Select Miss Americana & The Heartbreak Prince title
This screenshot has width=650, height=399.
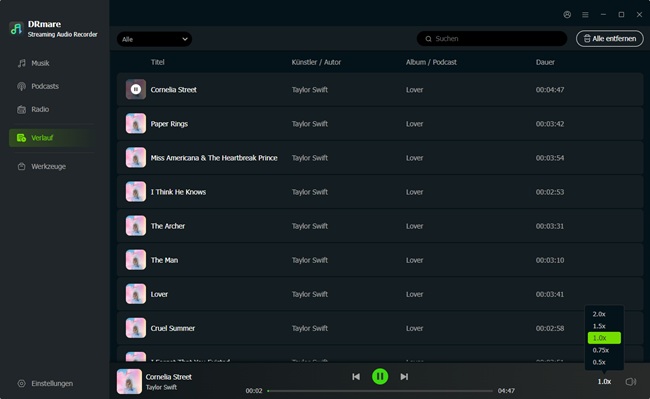click(214, 158)
